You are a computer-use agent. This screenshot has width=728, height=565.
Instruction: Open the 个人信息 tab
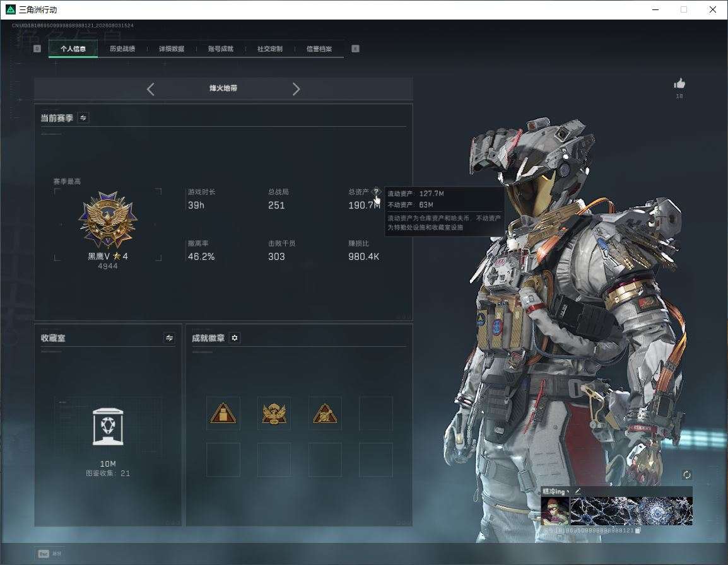pos(73,49)
